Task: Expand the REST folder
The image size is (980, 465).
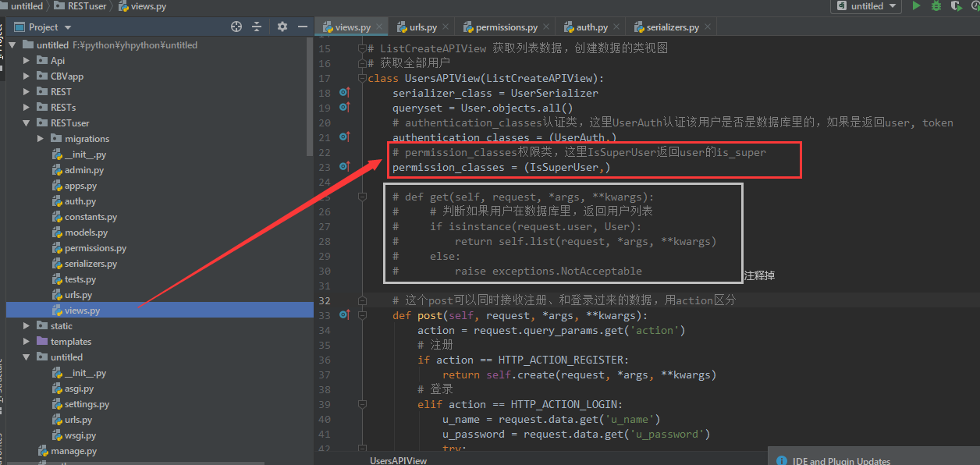Action: (27, 92)
